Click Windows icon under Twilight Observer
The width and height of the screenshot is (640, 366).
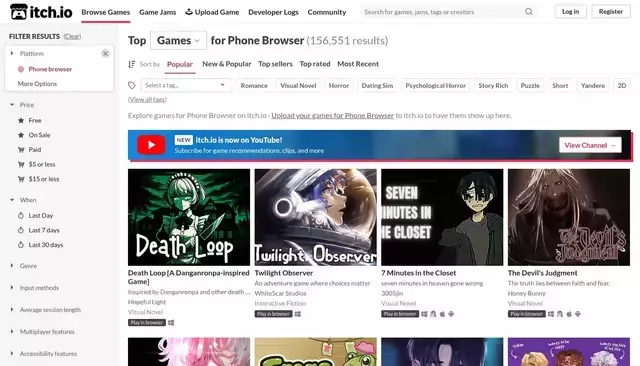click(298, 314)
